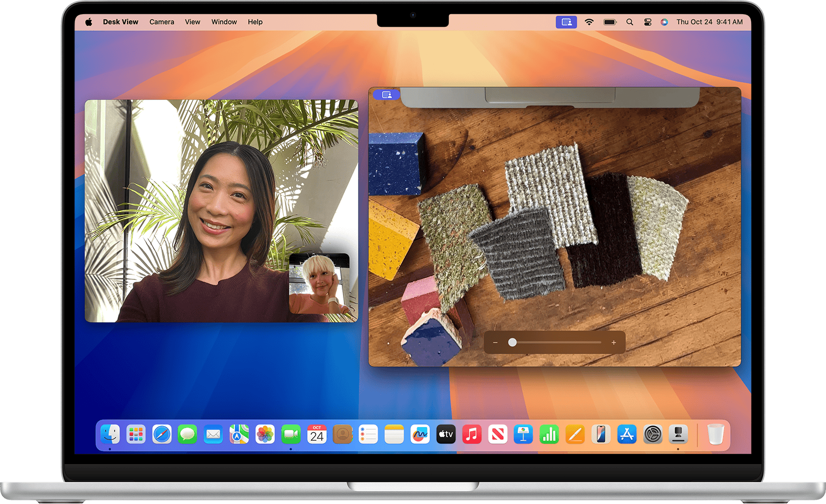Open Spotlight search in the menu bar

pyautogui.click(x=630, y=22)
